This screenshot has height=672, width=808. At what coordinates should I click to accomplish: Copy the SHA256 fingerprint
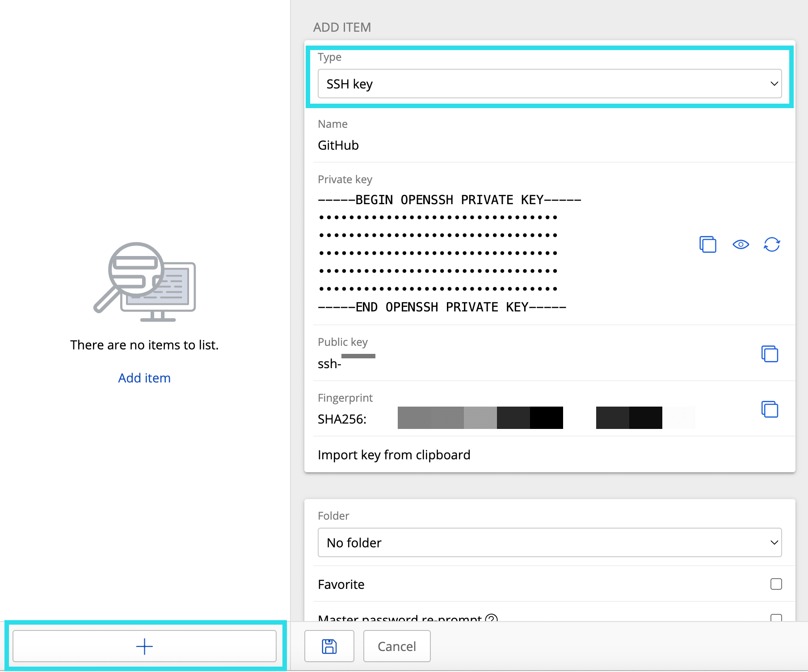tap(770, 409)
